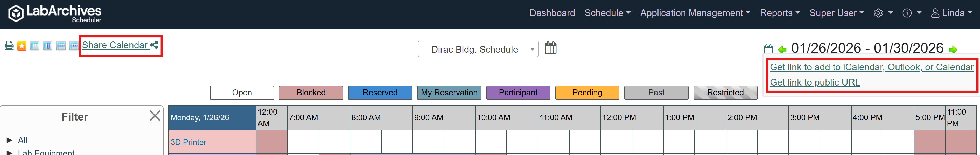The height and width of the screenshot is (155, 980).
Task: Click the 9:00 AM 3D Printer slot
Action: tap(428, 142)
